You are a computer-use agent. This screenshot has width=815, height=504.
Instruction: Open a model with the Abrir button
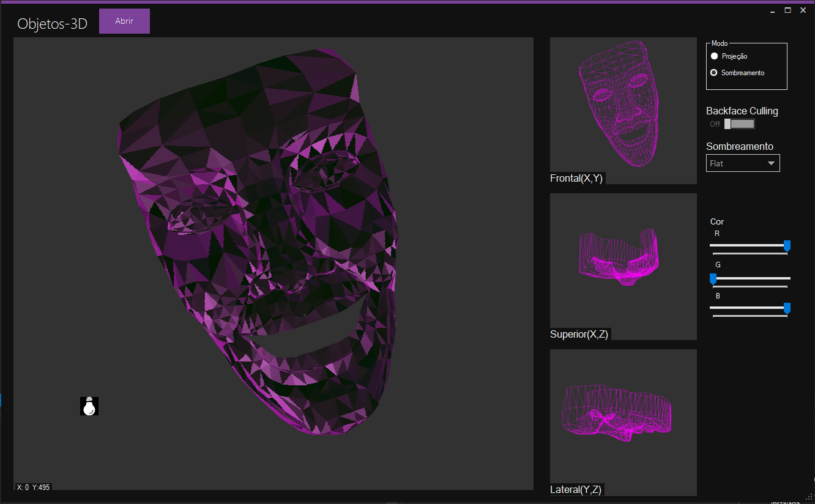point(124,21)
